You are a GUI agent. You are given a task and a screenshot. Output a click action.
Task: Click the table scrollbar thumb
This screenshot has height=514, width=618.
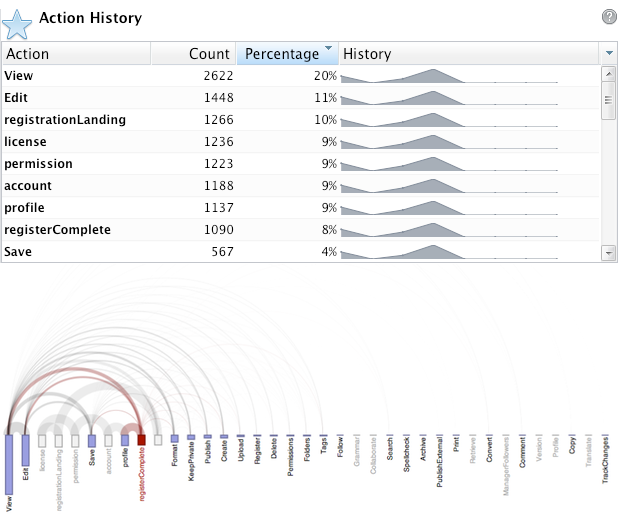(x=609, y=100)
